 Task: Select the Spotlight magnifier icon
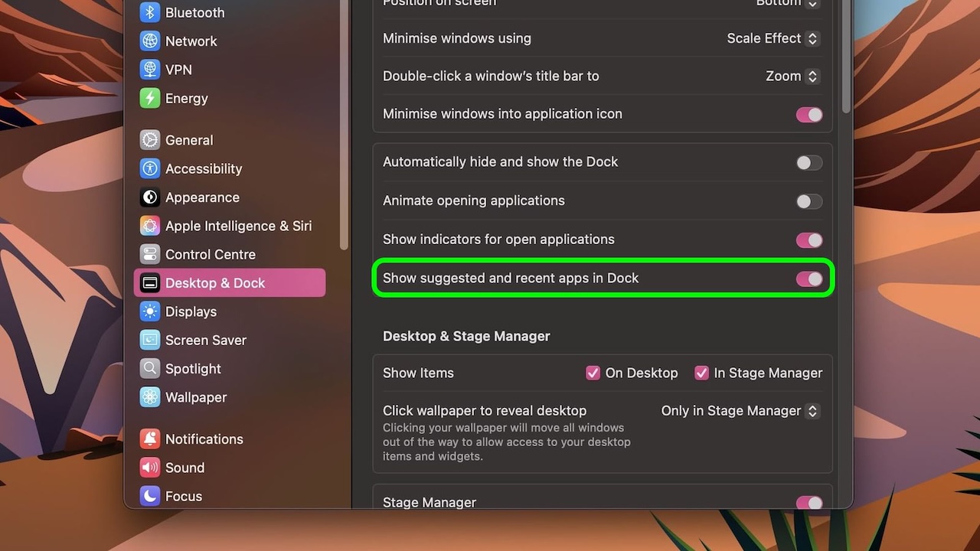point(149,368)
